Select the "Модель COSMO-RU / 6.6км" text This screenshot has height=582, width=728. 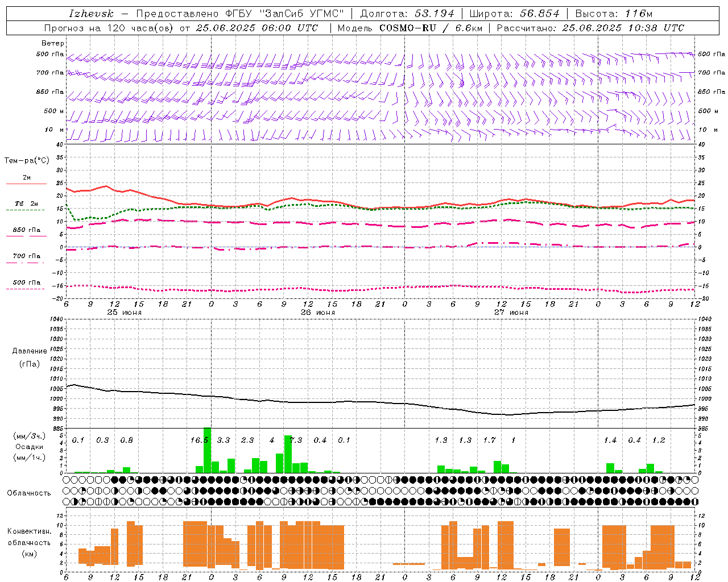click(409, 28)
